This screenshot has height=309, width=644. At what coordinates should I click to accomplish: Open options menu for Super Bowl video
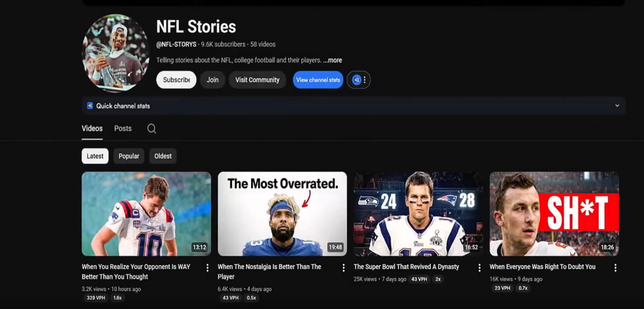click(x=479, y=268)
